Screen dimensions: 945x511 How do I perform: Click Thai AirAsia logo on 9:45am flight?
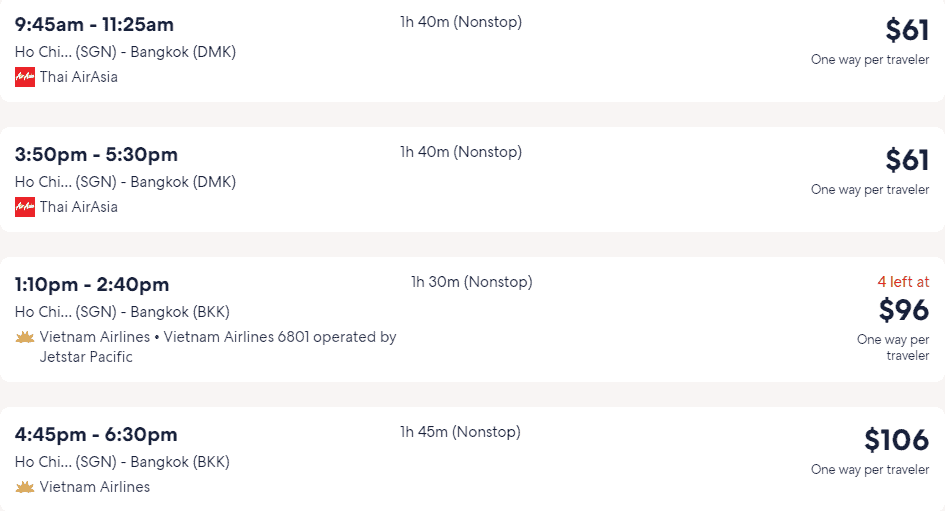point(25,77)
